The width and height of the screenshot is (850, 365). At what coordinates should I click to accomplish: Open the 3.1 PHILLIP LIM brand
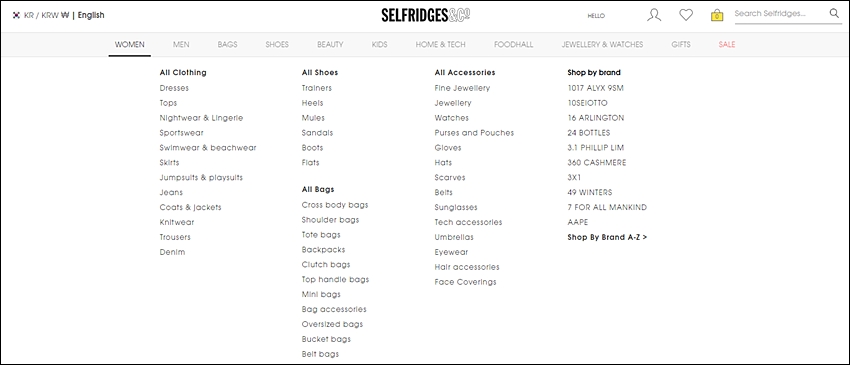point(595,148)
